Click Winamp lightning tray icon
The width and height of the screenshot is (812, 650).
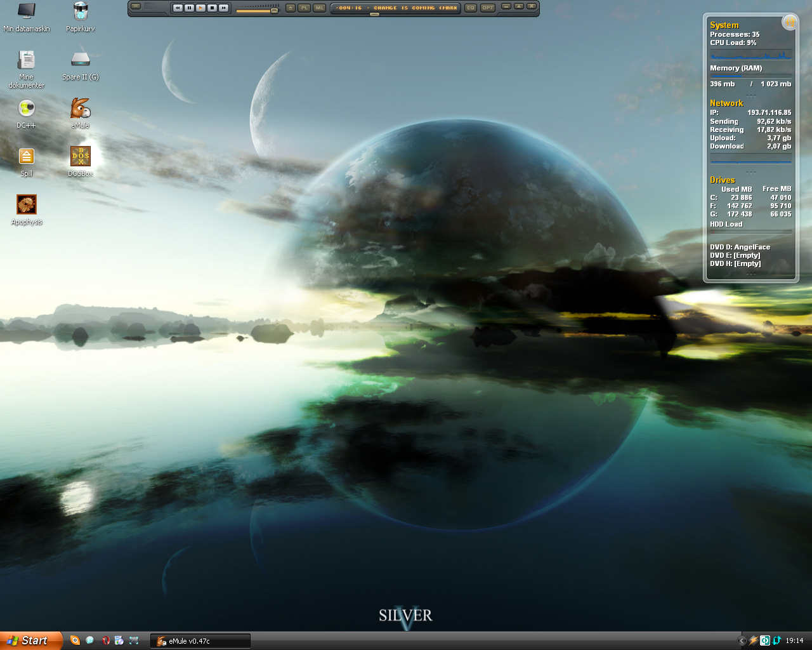(754, 640)
